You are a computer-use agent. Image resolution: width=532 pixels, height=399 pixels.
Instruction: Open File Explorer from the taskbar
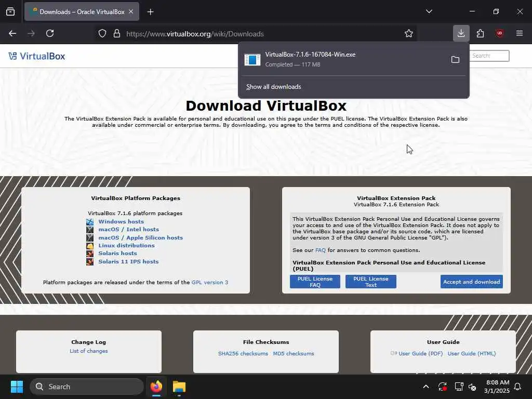179,387
